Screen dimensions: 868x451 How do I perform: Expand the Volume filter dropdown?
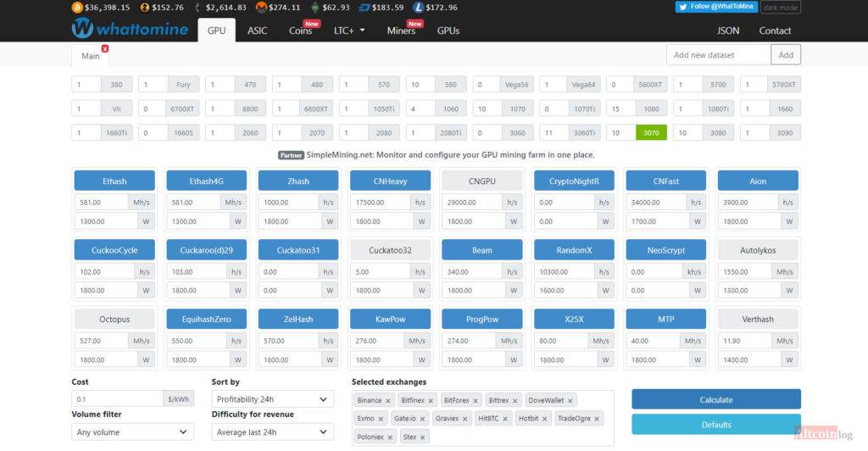tap(132, 432)
